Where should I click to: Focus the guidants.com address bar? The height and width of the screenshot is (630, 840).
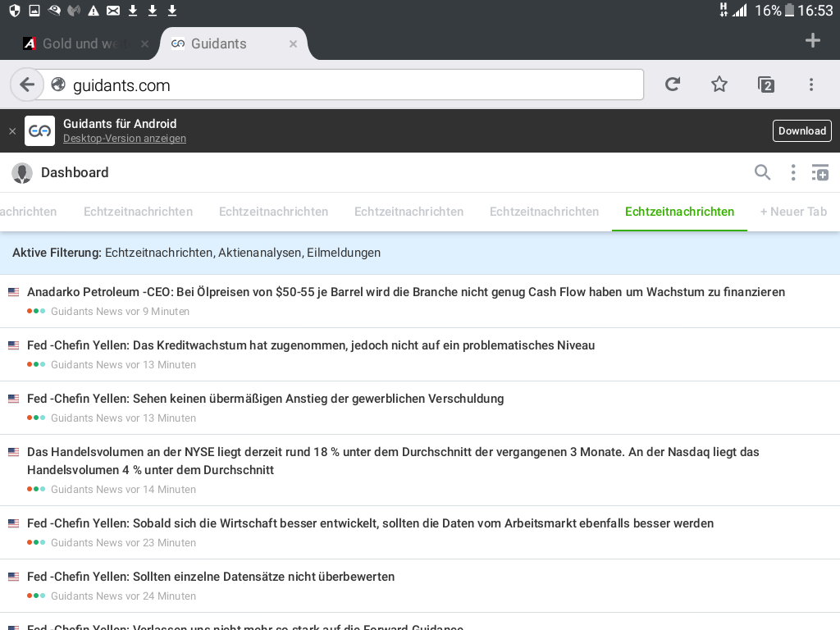click(x=345, y=84)
